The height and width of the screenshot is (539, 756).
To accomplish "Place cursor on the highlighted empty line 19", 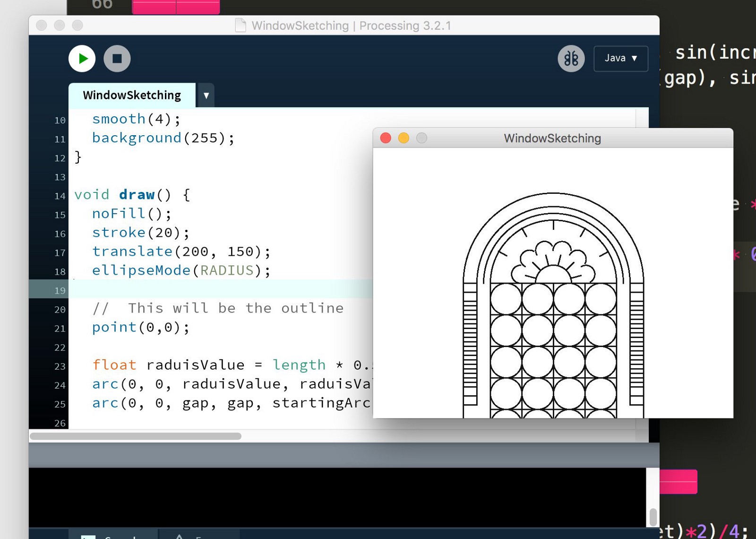I will pos(222,289).
